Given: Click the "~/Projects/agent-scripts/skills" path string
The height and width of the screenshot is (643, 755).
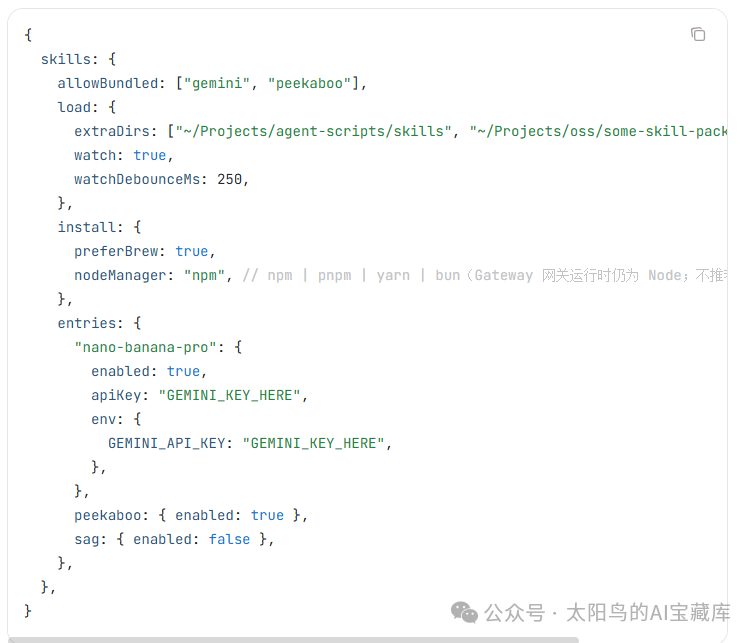Looking at the screenshot, I should coord(313,131).
